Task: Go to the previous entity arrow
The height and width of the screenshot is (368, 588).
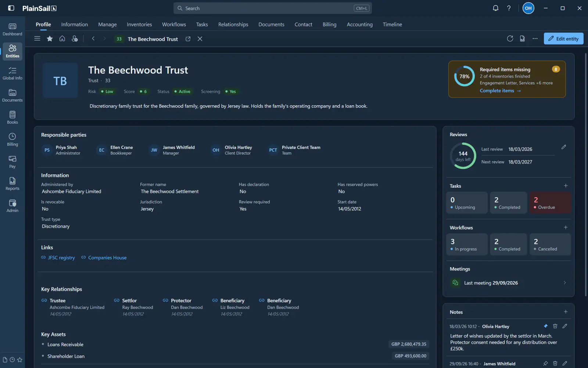Action: (x=93, y=39)
